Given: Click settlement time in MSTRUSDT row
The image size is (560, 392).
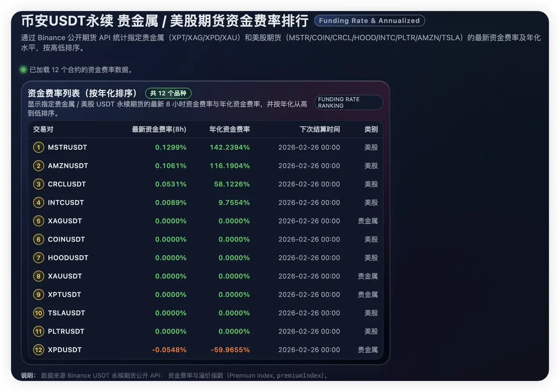Looking at the screenshot, I should (x=309, y=147).
